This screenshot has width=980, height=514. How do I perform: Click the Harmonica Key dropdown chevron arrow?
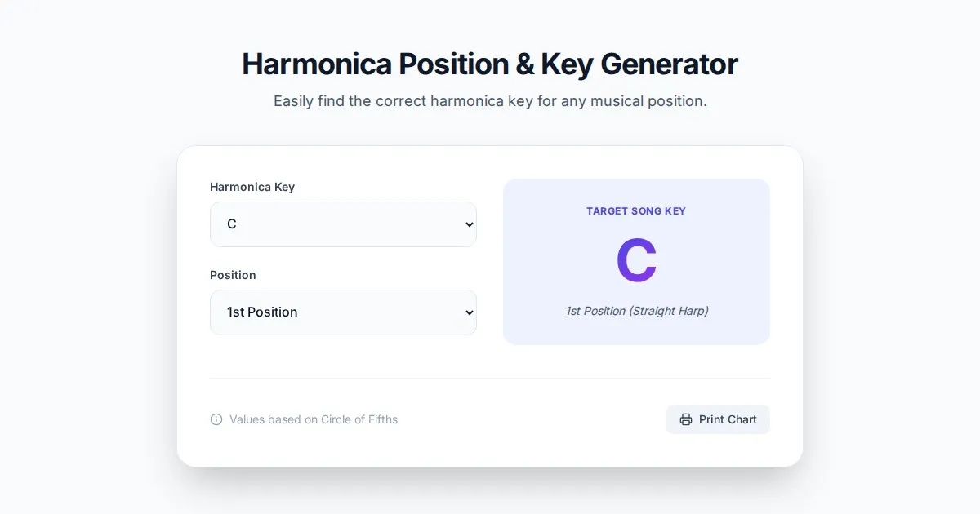[x=469, y=224]
